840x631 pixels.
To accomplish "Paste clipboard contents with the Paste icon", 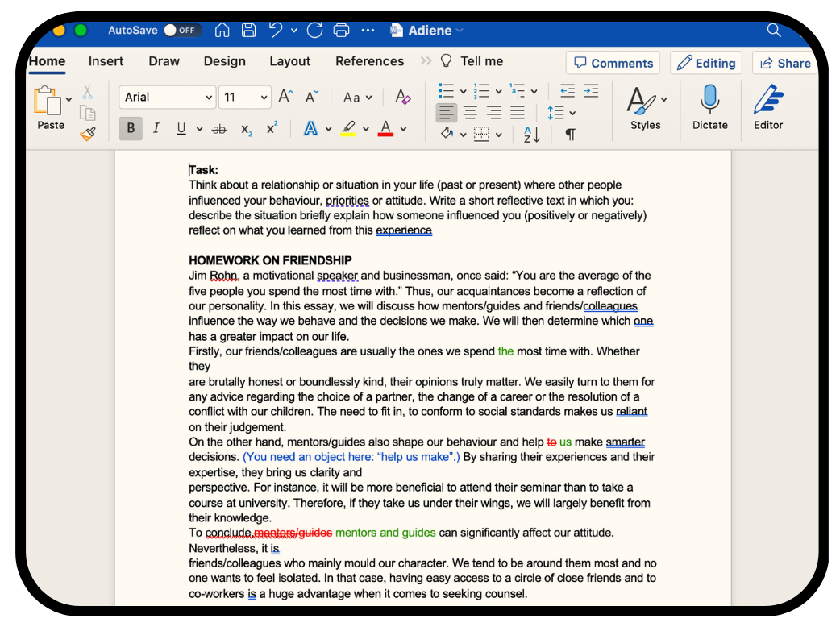I will 47,101.
